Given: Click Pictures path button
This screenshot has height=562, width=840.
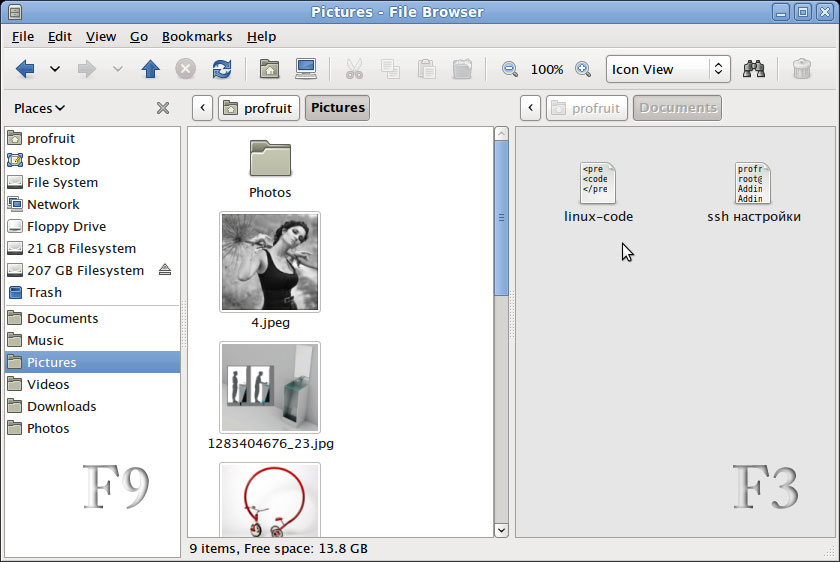Looking at the screenshot, I should (x=338, y=108).
